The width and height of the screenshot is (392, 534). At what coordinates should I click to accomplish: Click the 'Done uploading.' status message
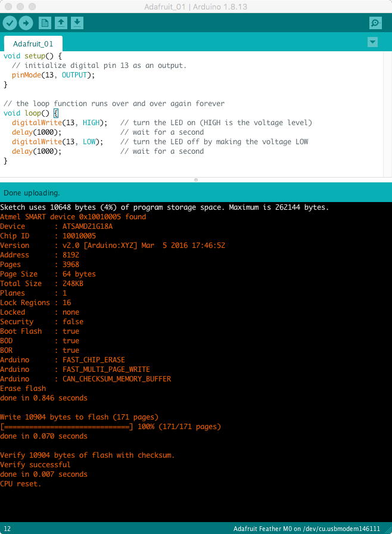32,193
